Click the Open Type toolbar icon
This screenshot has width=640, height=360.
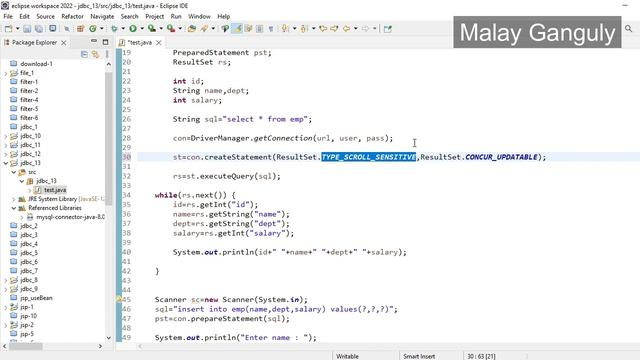point(192,29)
